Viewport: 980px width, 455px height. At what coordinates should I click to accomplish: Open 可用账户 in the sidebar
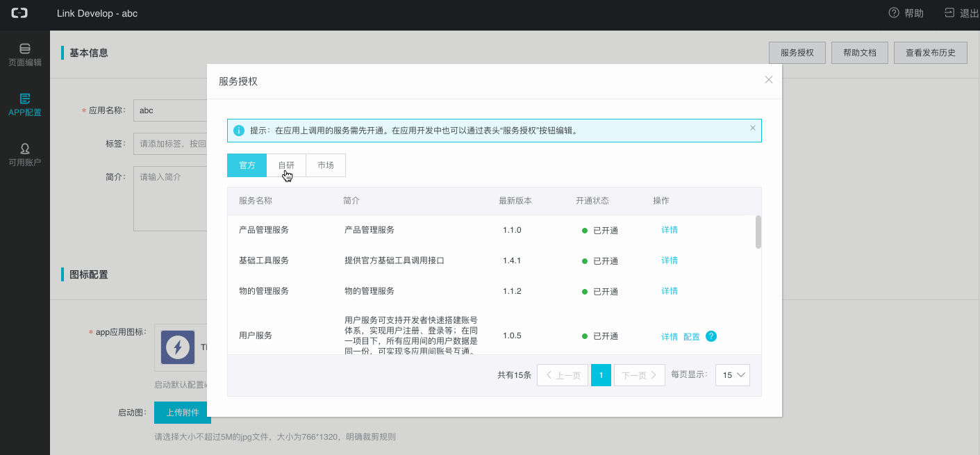click(25, 155)
